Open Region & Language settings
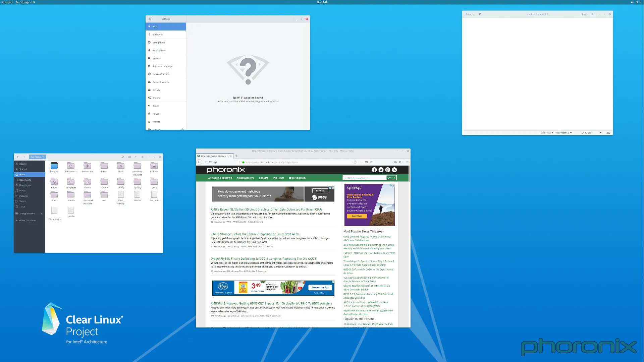The height and width of the screenshot is (362, 644). (x=166, y=66)
